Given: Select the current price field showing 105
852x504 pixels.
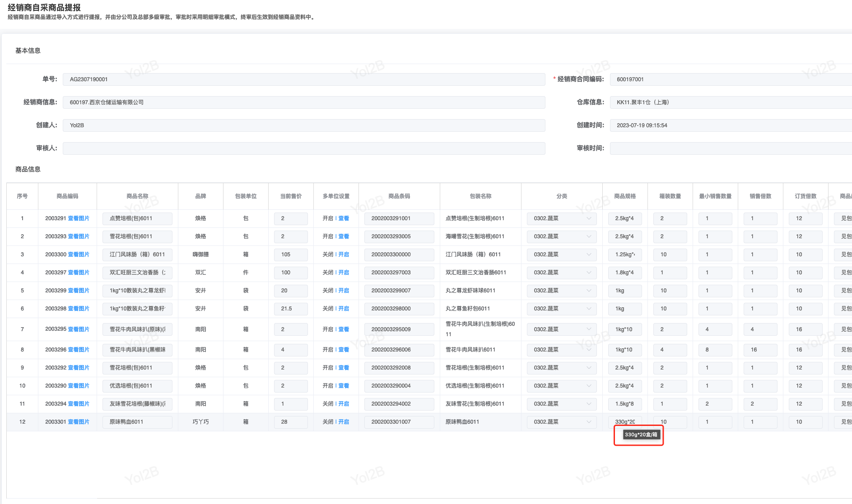Looking at the screenshot, I should [290, 254].
